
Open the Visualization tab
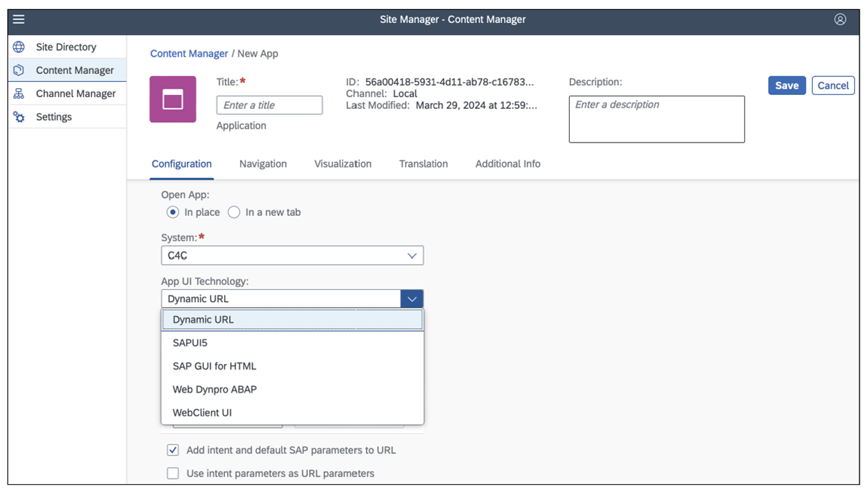click(x=342, y=164)
